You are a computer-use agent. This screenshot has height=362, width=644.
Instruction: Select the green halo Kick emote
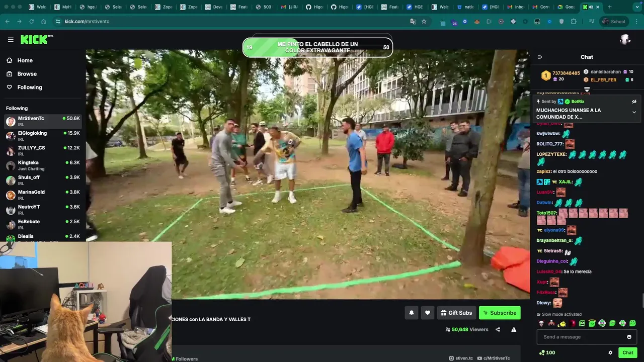click(592, 323)
